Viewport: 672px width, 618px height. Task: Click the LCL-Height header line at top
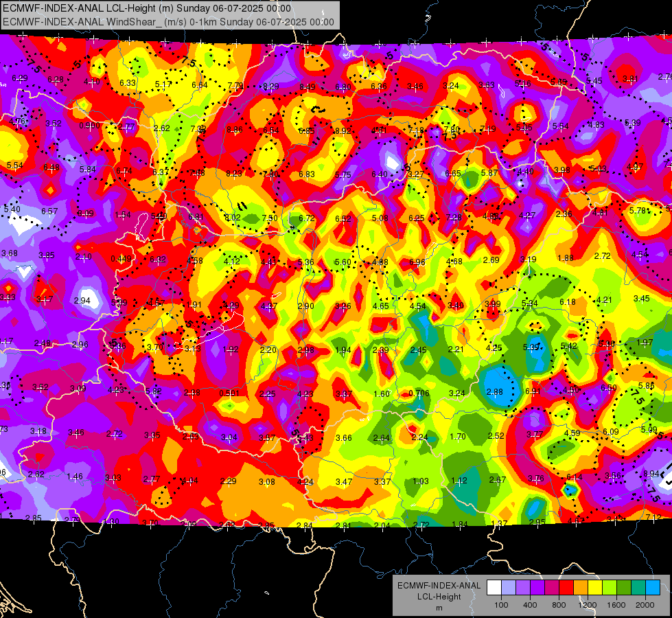pyautogui.click(x=147, y=8)
